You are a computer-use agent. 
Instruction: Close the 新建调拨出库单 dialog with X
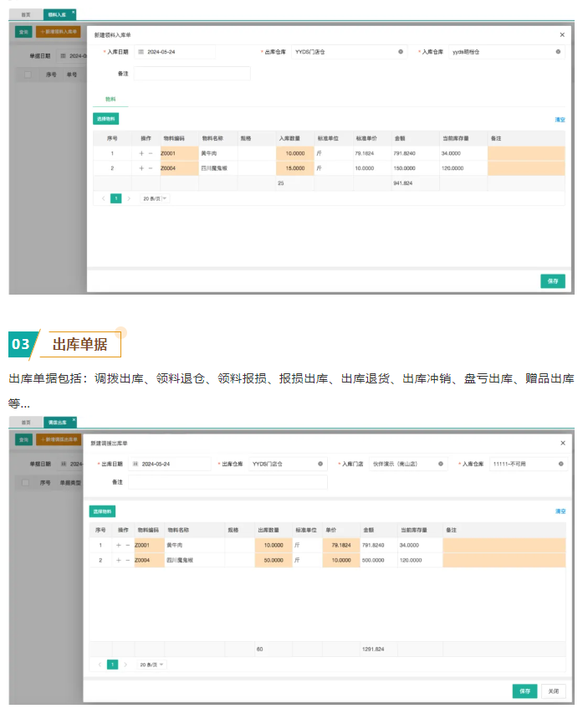pos(563,443)
